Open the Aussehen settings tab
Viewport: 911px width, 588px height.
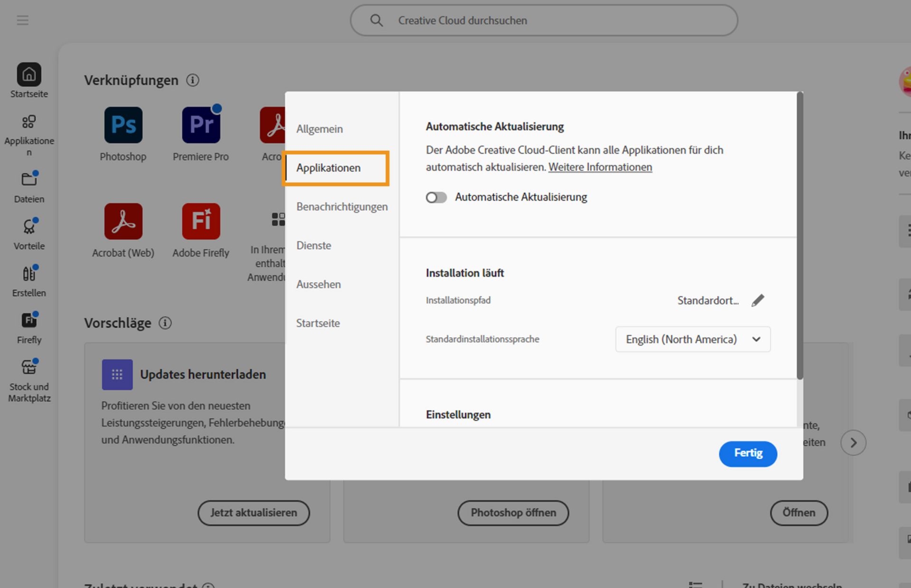[x=318, y=285]
